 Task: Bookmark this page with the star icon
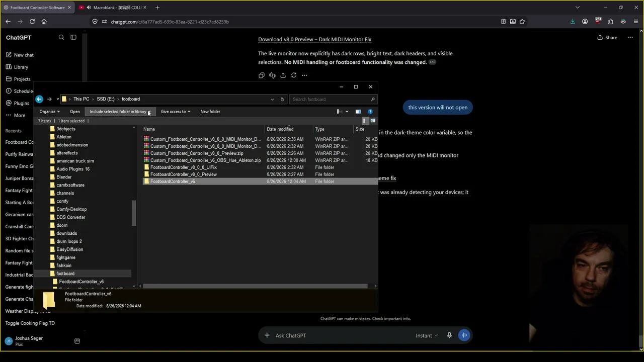point(522,22)
